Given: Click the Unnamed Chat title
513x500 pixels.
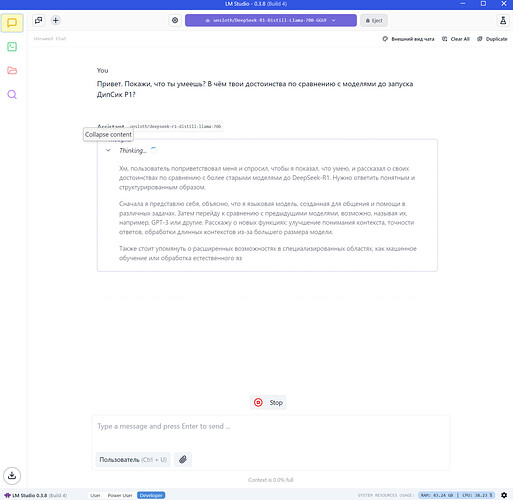Looking at the screenshot, I should (50, 39).
